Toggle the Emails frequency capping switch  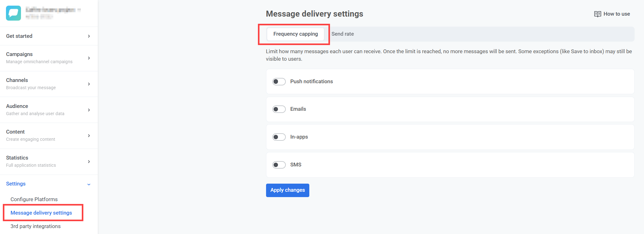coord(279,109)
